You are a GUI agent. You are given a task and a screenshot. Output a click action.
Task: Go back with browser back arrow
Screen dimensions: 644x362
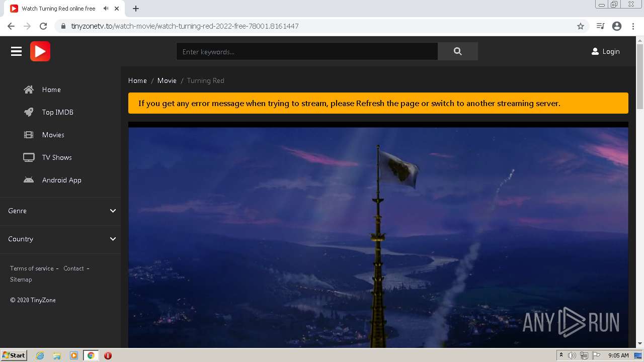(11, 26)
